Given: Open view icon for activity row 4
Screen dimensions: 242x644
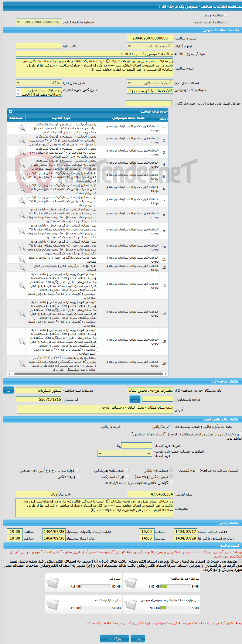Looking at the screenshot, I should pyautogui.click(x=21, y=164).
